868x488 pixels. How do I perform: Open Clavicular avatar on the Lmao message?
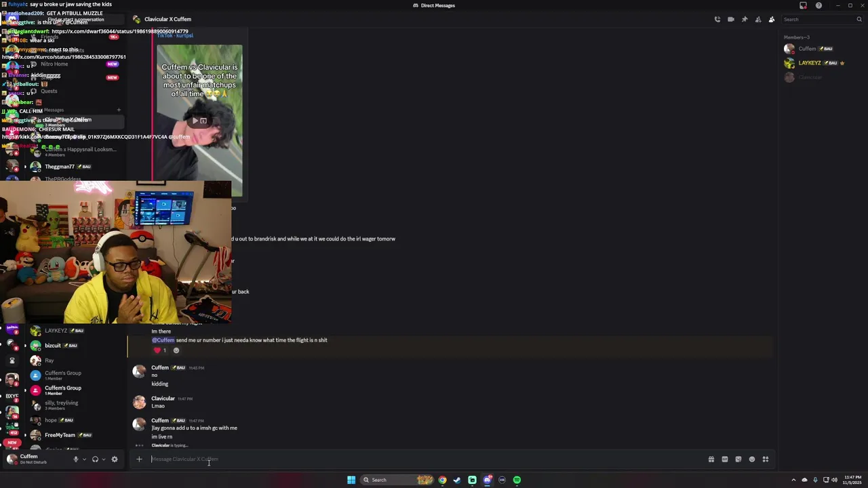139,402
